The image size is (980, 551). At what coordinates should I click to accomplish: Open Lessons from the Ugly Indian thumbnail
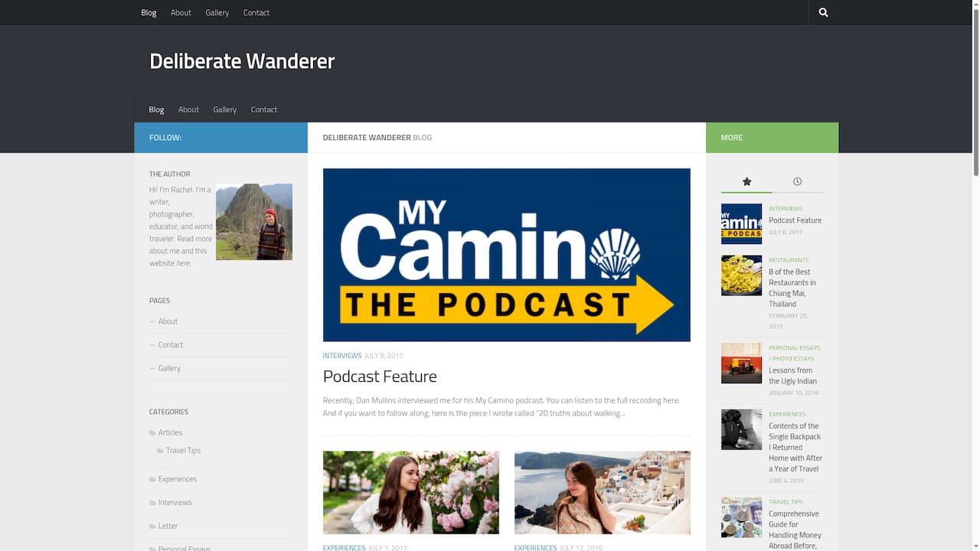(x=741, y=363)
